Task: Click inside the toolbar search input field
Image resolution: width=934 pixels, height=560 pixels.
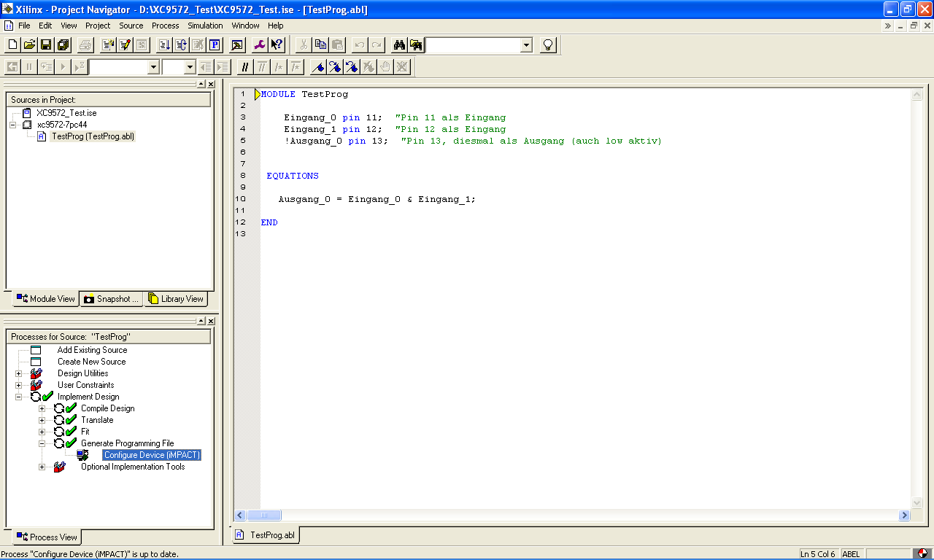Action: tap(473, 45)
